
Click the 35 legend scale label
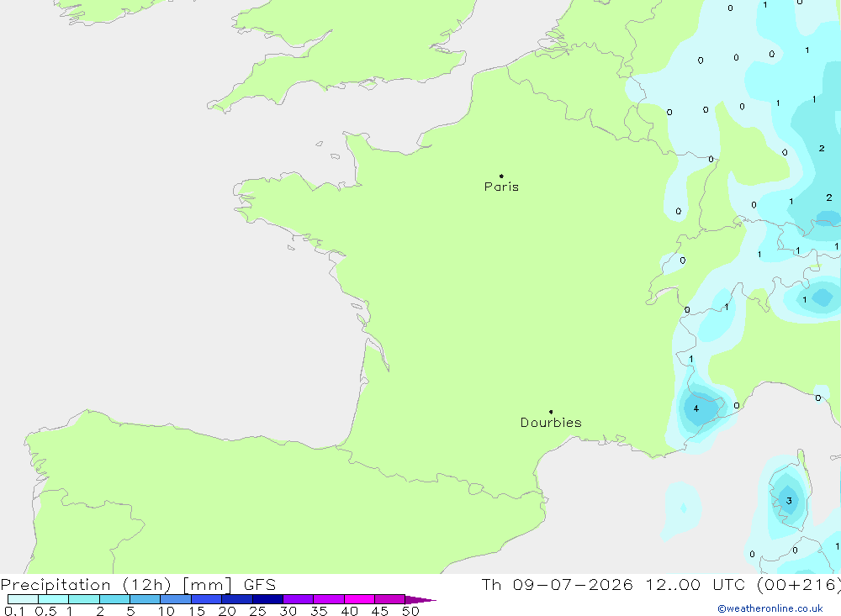319,611
